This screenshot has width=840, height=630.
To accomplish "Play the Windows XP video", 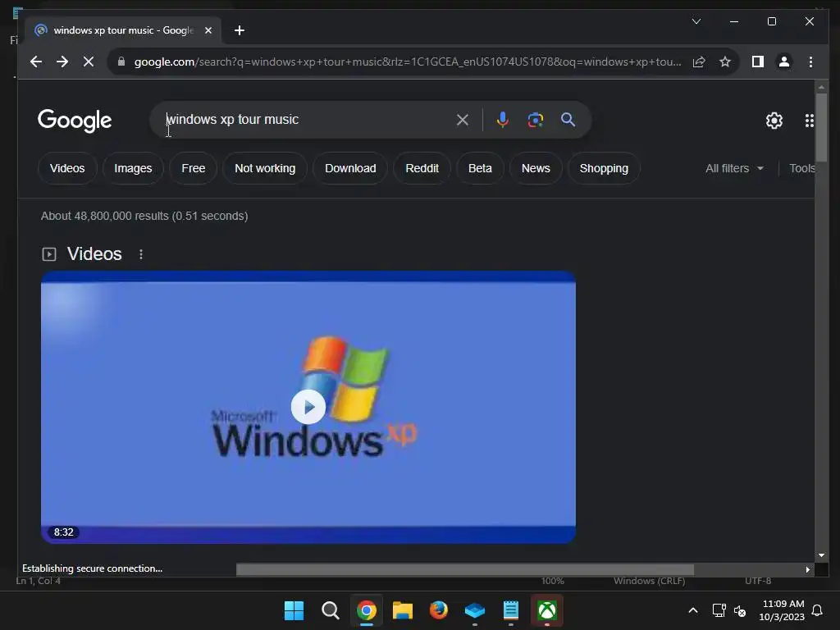I will pyautogui.click(x=308, y=407).
